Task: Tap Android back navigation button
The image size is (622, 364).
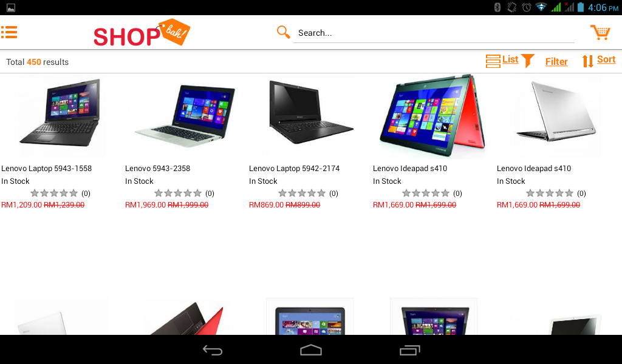Action: (x=213, y=349)
